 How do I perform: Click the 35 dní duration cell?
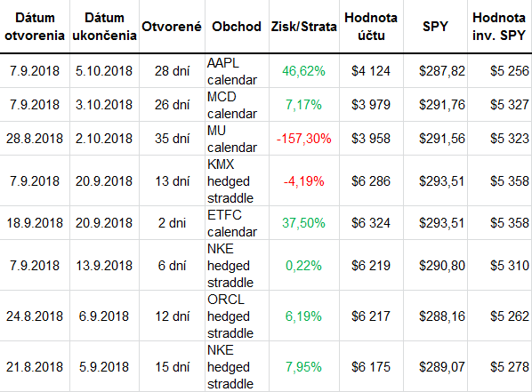[172, 139]
